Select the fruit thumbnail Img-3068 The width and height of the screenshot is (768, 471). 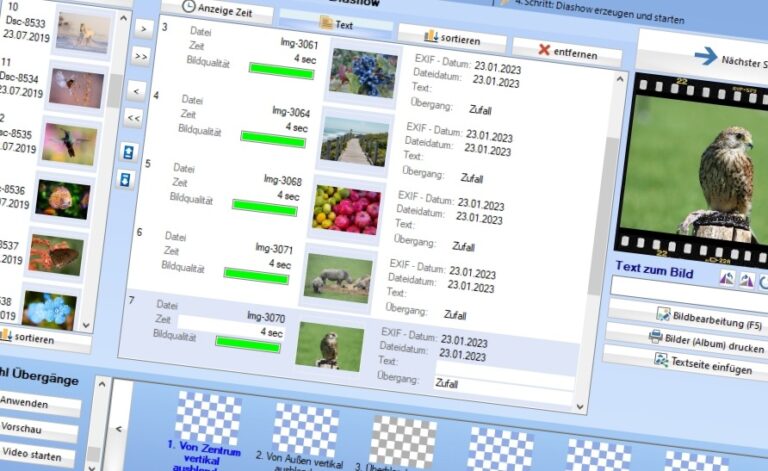[x=346, y=210]
